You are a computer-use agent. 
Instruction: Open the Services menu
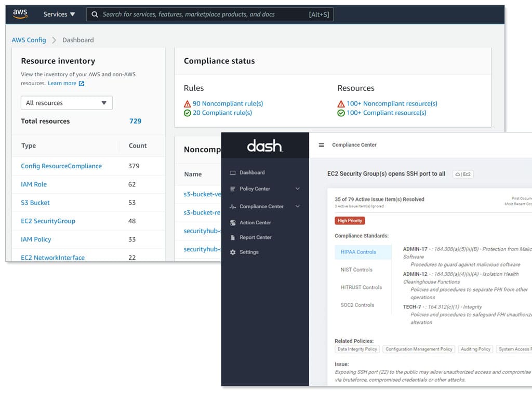[x=59, y=14]
